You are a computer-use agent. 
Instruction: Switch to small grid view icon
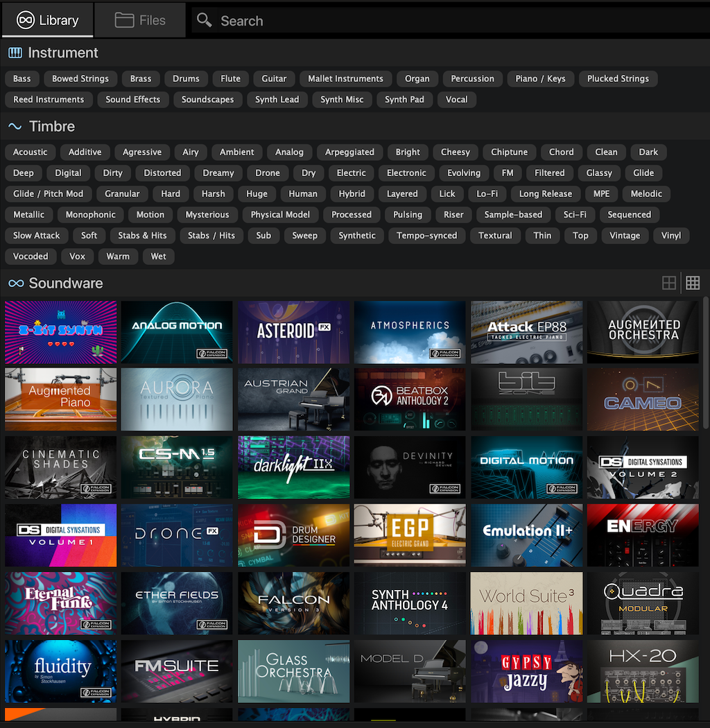click(693, 283)
